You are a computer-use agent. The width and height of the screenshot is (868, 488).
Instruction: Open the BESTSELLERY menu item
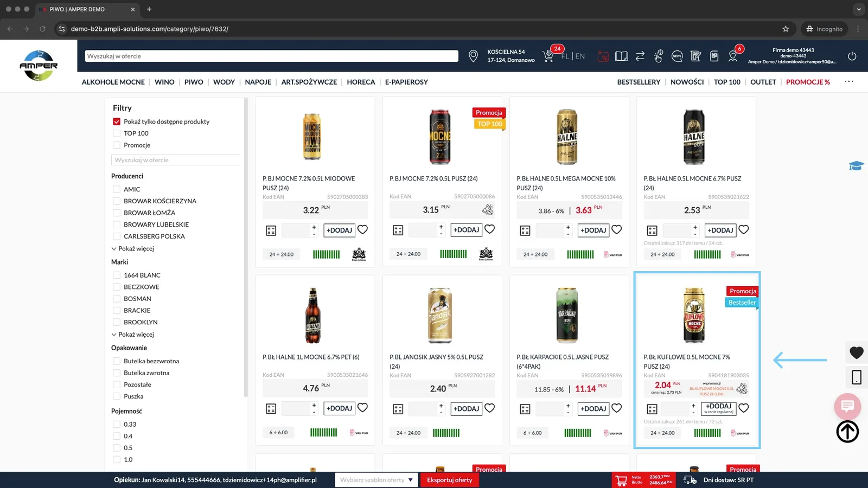(639, 82)
